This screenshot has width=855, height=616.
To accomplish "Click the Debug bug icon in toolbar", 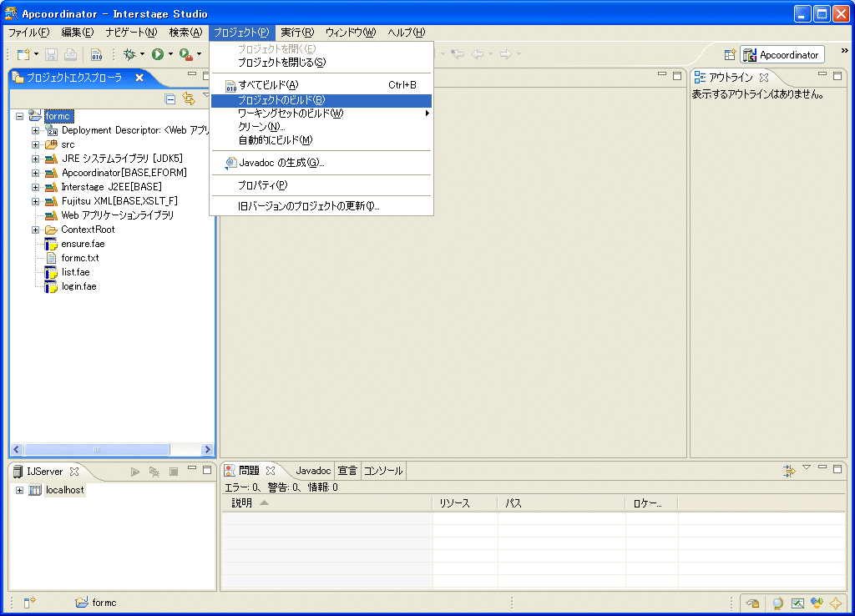I will tap(129, 54).
